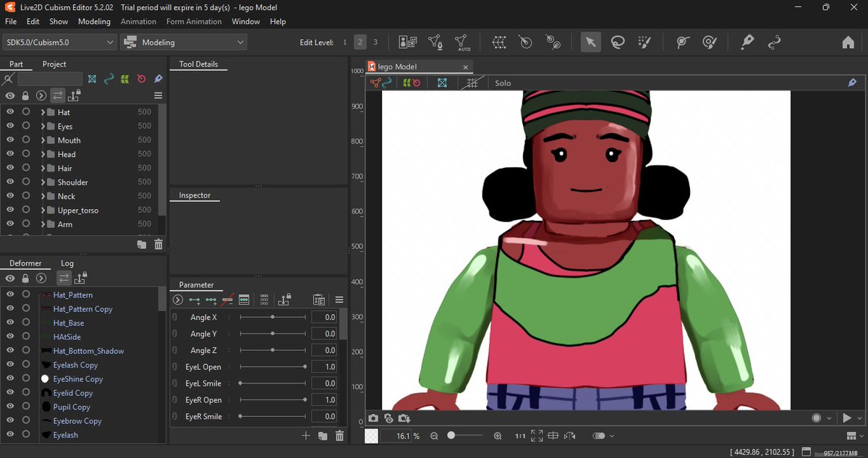This screenshot has height=458, width=868.
Task: Reset view to 1:1 scale
Action: point(520,436)
